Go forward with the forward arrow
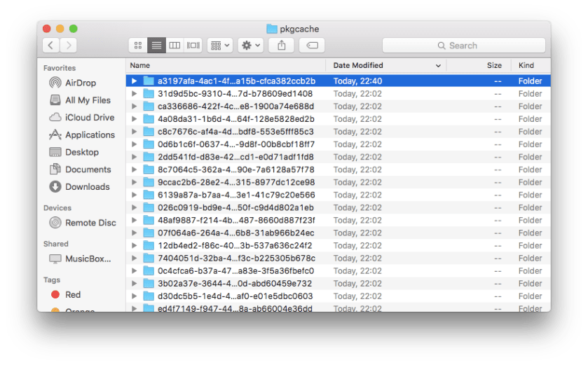Screen dimensions: 588x365 click(x=68, y=46)
